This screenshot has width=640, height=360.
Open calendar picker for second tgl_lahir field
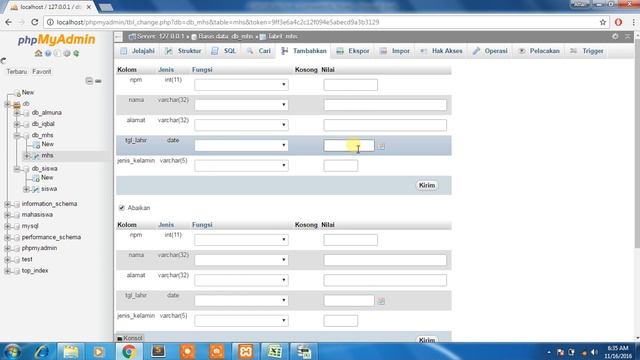pos(381,301)
